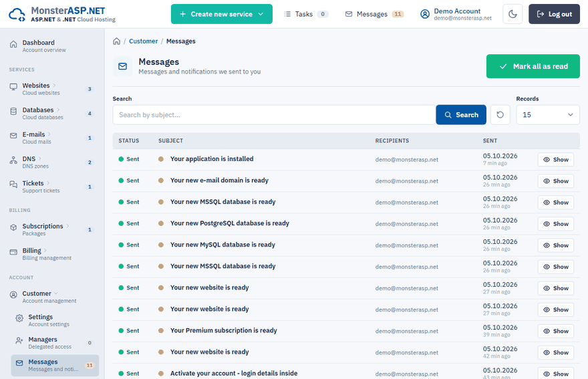588x379 pixels.
Task: Expand the Databases menu chevron
Action: point(58,110)
